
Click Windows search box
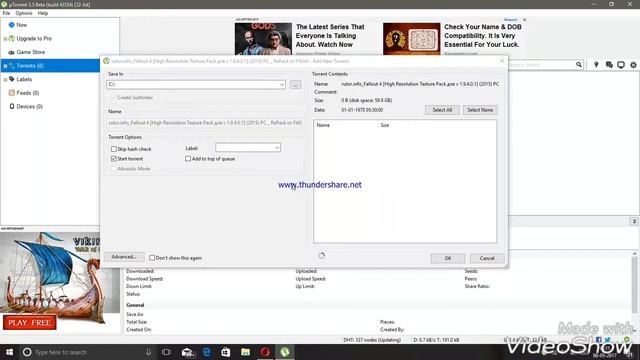click(x=87, y=352)
